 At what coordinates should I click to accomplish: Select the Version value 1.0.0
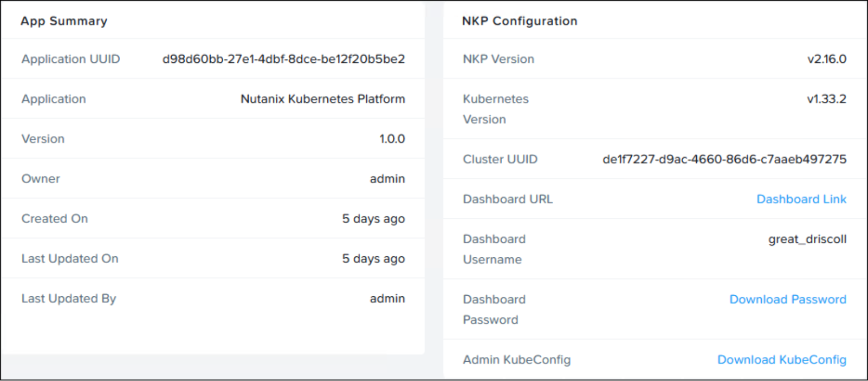[x=392, y=139]
